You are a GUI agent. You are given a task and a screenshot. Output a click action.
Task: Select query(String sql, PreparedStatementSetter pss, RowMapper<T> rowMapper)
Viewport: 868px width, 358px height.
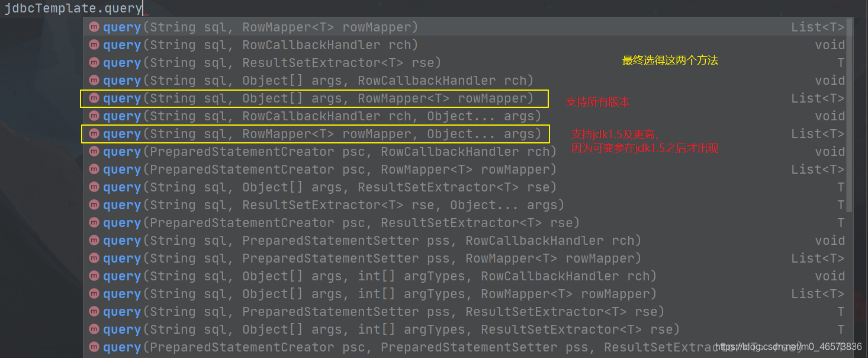[x=464, y=258]
